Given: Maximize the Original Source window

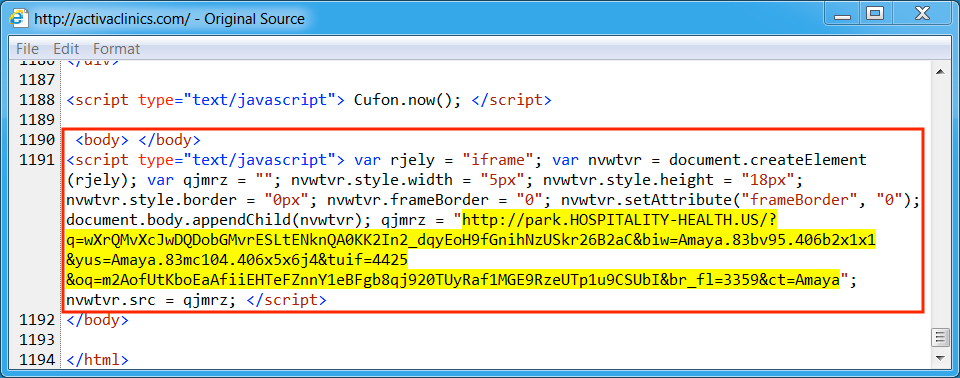Looking at the screenshot, I should [876, 14].
